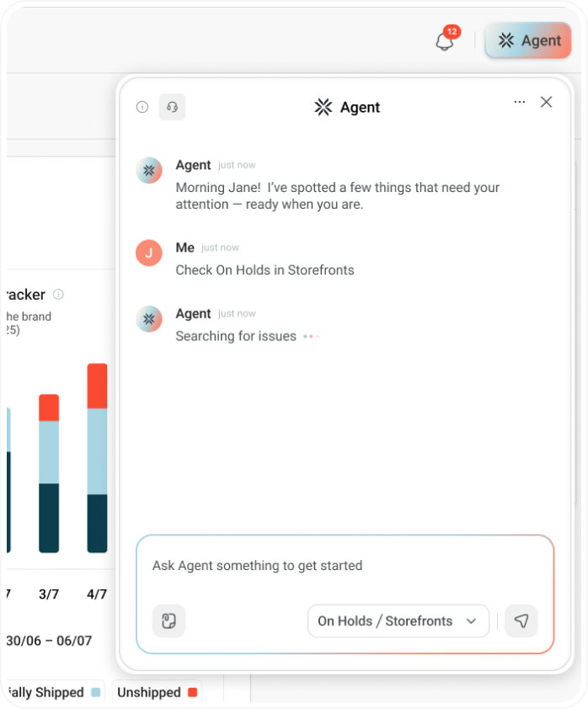Click the dark navy segment of 4/7 bar
This screenshot has height=709, width=588.
pyautogui.click(x=97, y=523)
